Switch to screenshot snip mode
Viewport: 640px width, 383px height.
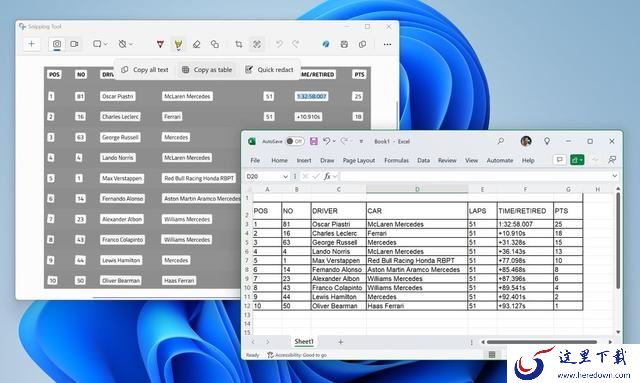click(57, 44)
